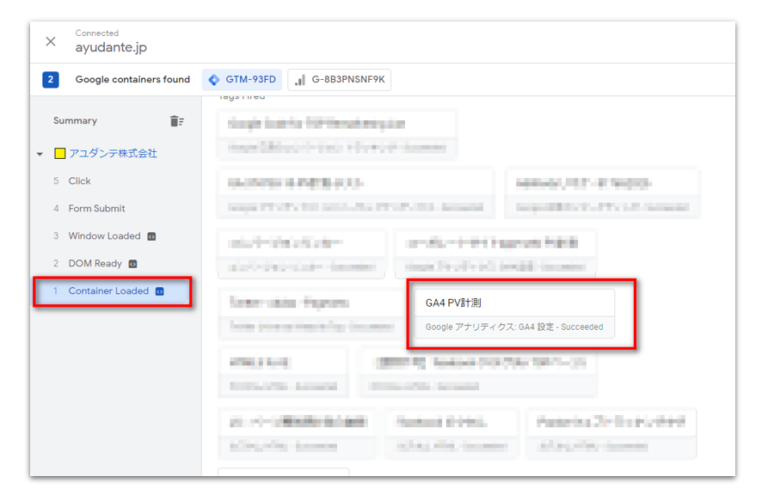This screenshot has height=501, width=768.
Task: Select the Container Loaded event
Action: (x=112, y=291)
